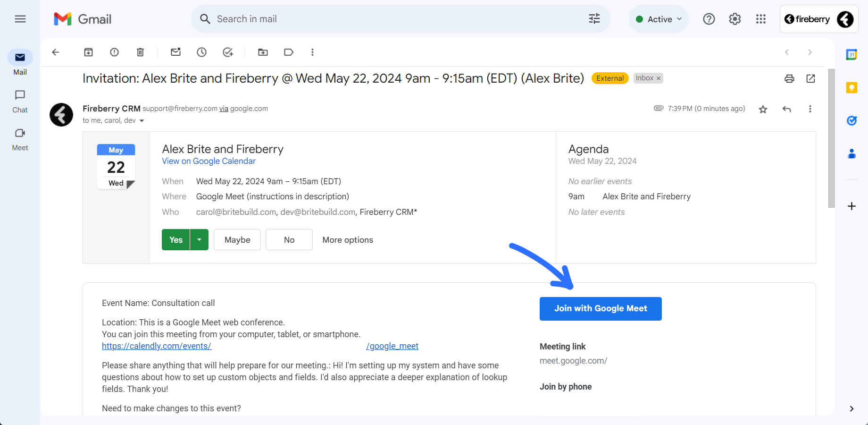The image size is (868, 425).
Task: Click the vertical scrollbar of the email
Action: (x=832, y=138)
